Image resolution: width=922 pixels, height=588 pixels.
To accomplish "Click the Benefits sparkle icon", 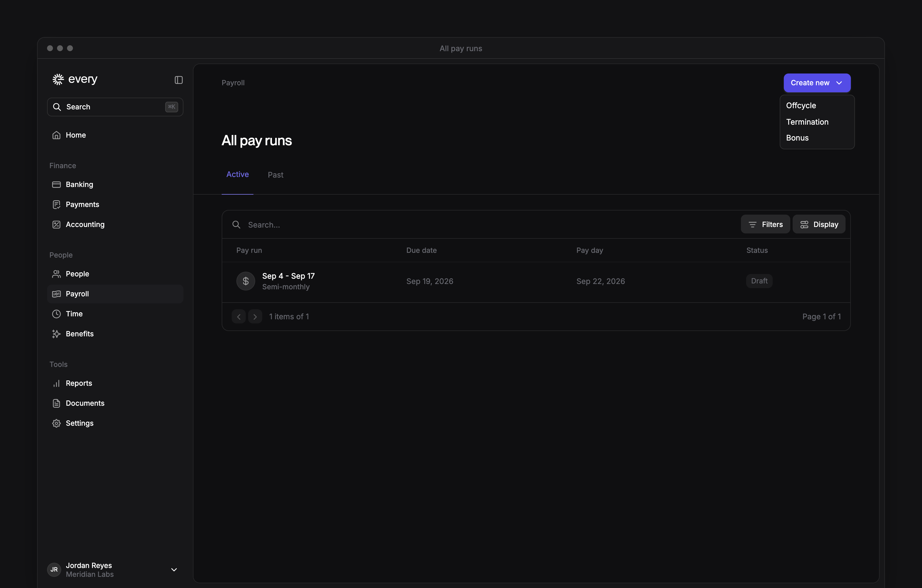I will [x=56, y=334].
